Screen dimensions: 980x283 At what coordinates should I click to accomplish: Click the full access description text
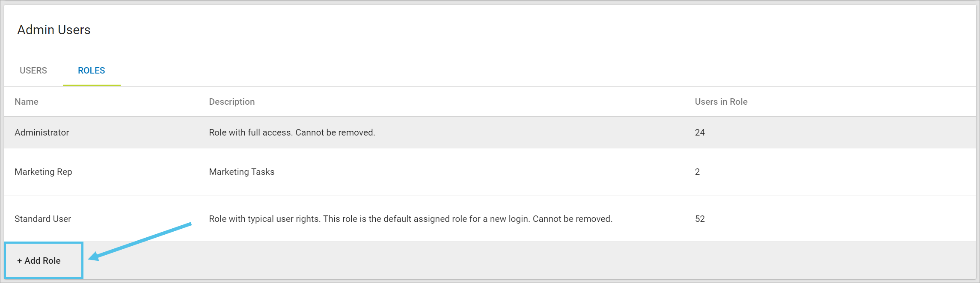tap(291, 133)
